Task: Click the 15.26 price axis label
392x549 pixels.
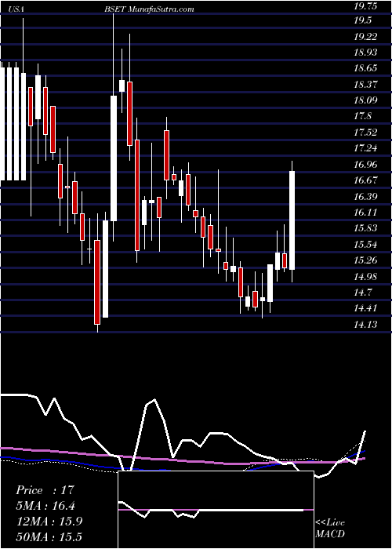Action: pyautogui.click(x=366, y=260)
